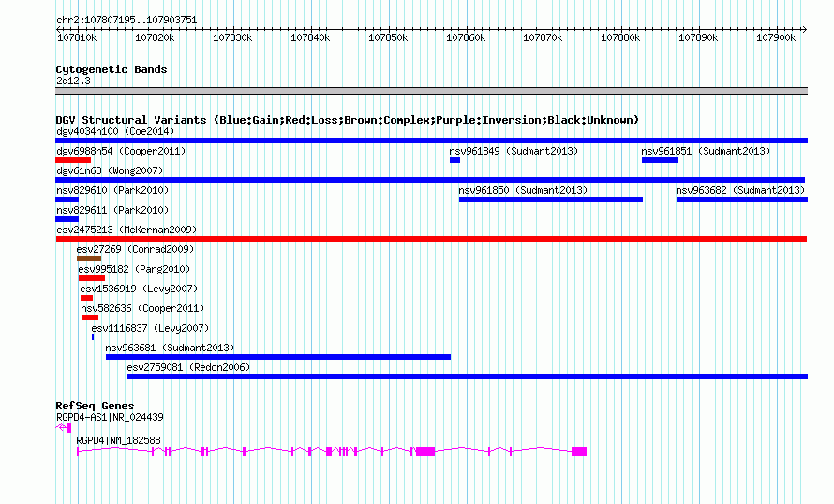Click the 107890k ruler tick label
Viewport: 834px width, 504px height.
(x=698, y=37)
